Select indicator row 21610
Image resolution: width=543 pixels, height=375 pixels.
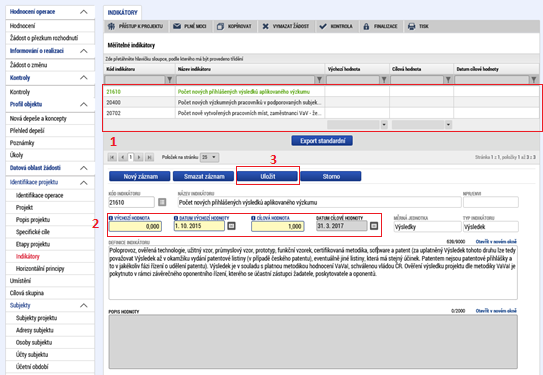[x=321, y=92]
